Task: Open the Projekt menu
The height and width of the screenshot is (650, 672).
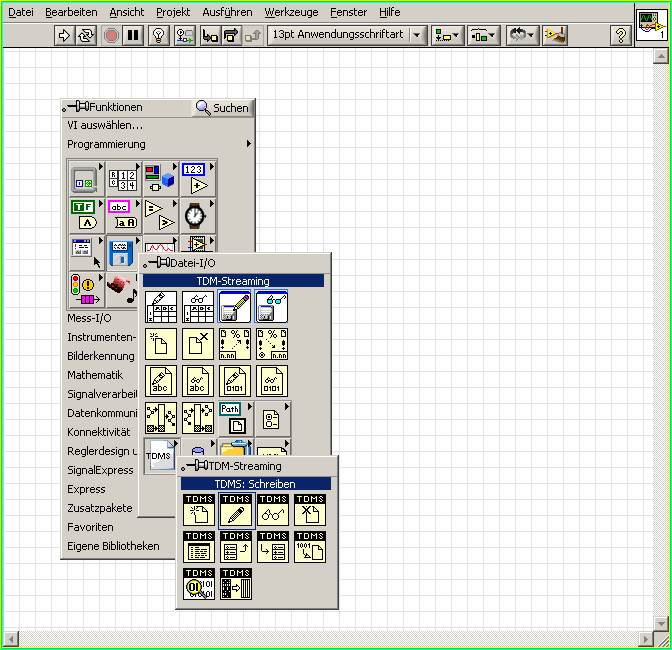Action: tap(173, 12)
